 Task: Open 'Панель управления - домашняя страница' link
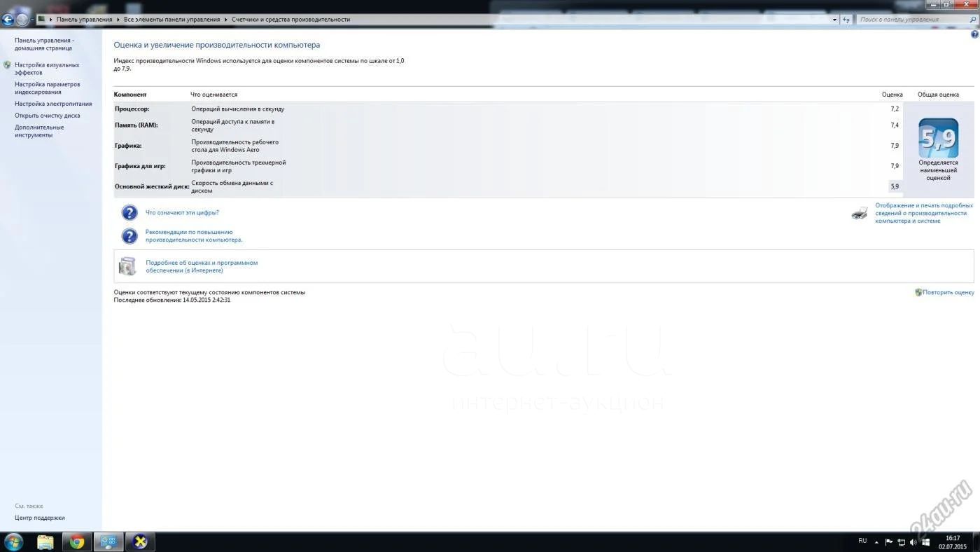pyautogui.click(x=45, y=44)
